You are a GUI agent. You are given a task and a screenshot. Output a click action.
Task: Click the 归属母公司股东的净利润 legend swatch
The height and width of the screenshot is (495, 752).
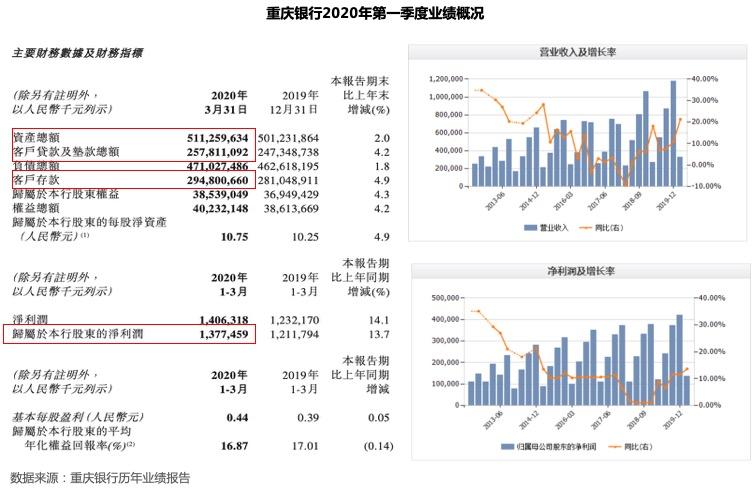pos(507,447)
